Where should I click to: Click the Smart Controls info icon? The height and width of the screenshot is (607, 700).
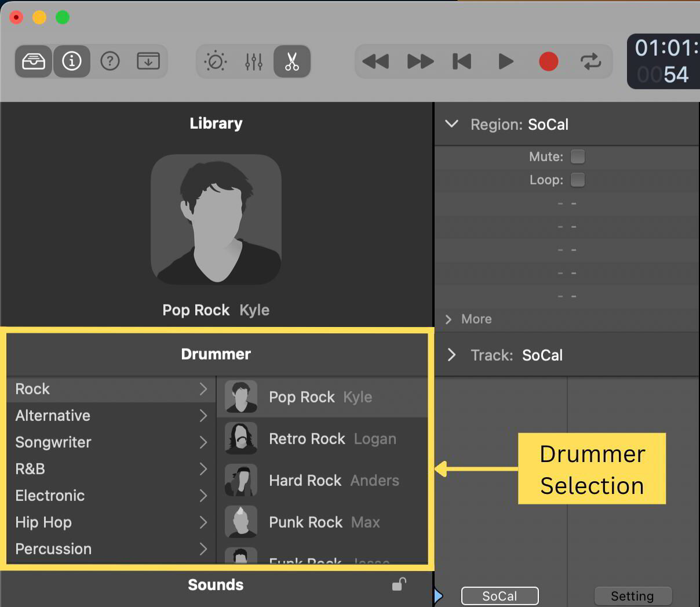click(71, 61)
